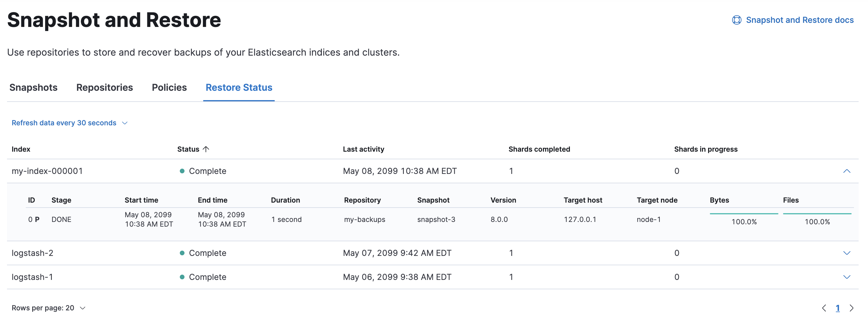Open Refresh data every 30 seconds dropdown
868x325 pixels.
point(69,123)
